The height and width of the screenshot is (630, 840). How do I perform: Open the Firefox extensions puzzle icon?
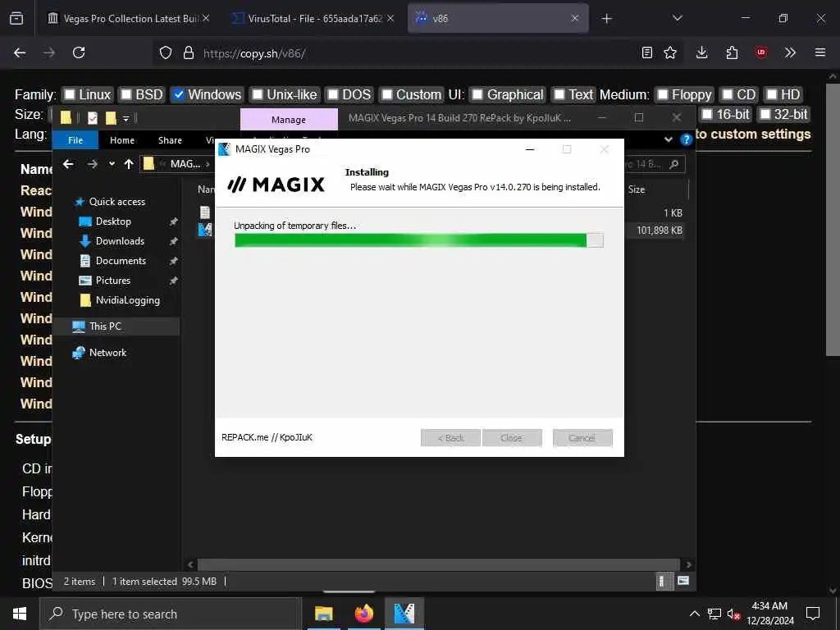tap(732, 52)
